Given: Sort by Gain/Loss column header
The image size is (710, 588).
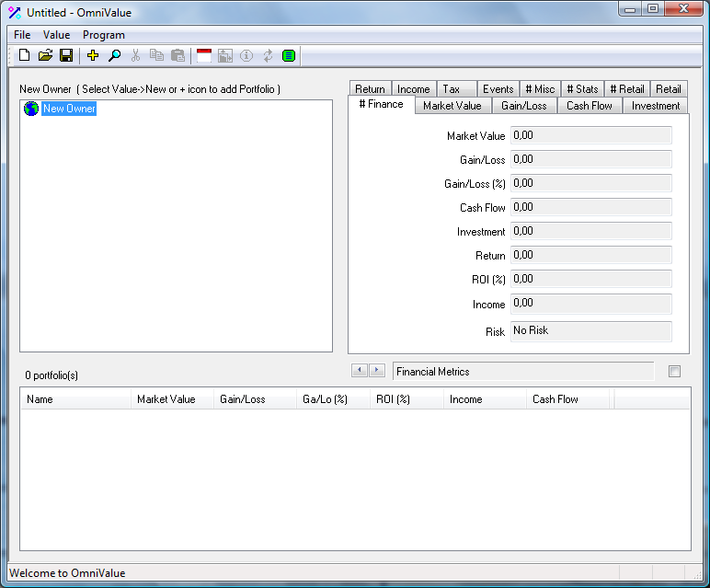Looking at the screenshot, I should pos(255,399).
